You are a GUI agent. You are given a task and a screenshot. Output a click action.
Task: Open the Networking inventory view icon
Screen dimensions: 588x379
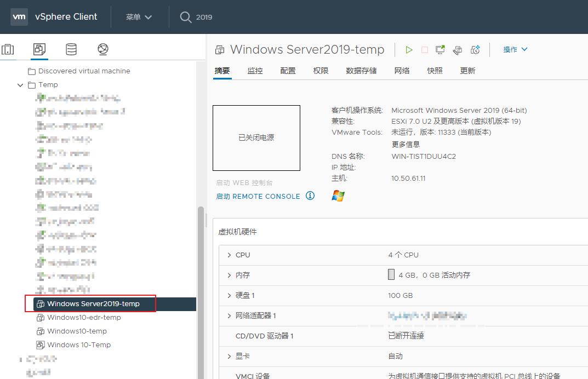pos(103,50)
